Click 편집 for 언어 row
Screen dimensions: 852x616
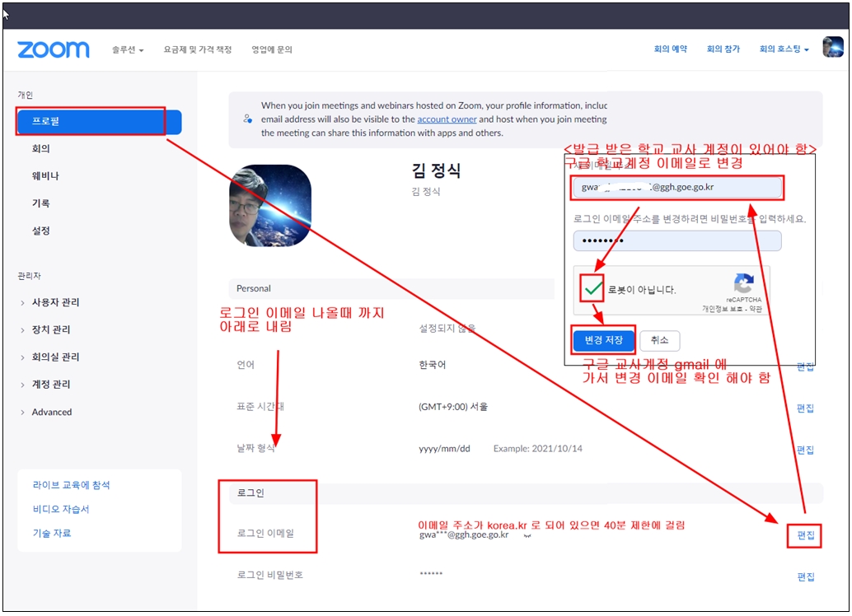pyautogui.click(x=805, y=366)
